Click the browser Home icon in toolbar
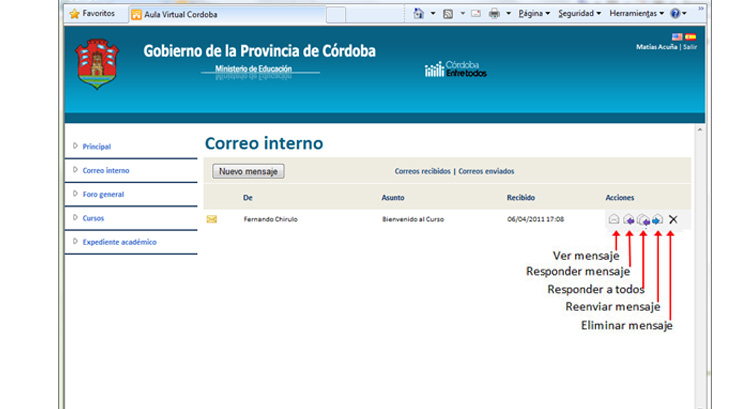750x409 pixels. coord(419,14)
